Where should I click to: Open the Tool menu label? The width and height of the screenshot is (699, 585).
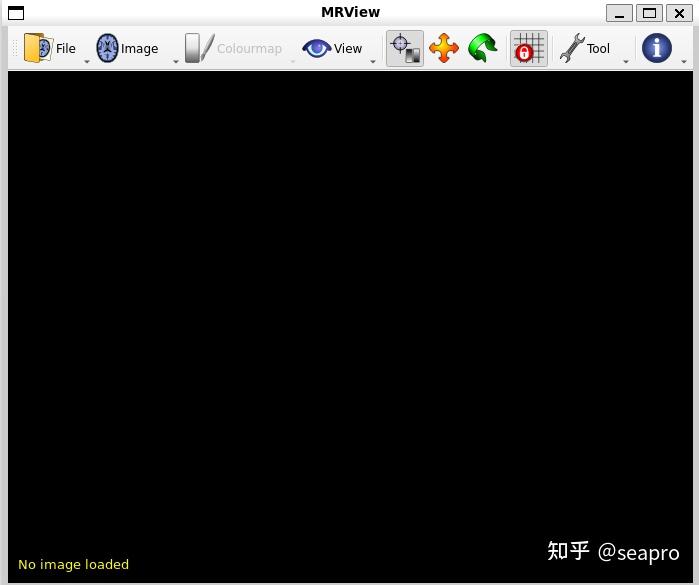coord(598,48)
